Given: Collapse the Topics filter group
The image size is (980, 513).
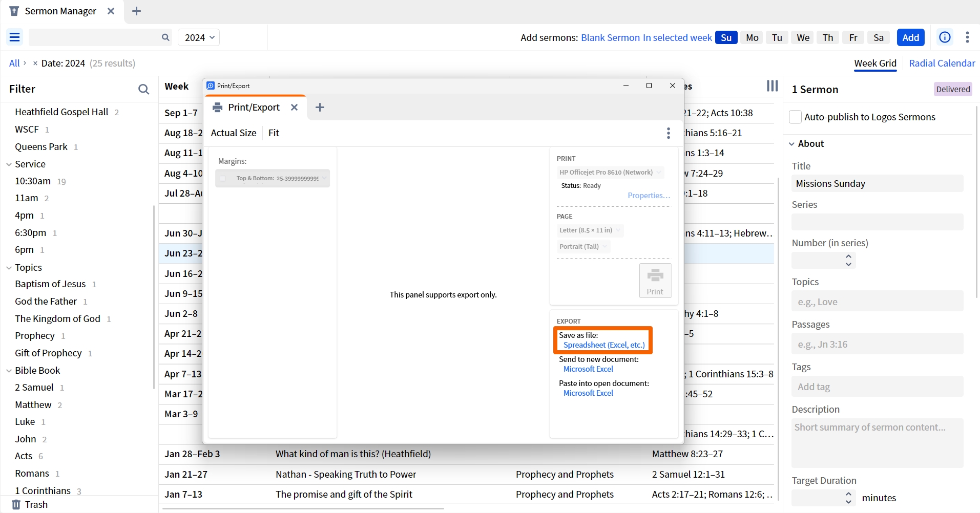Looking at the screenshot, I should (x=9, y=268).
